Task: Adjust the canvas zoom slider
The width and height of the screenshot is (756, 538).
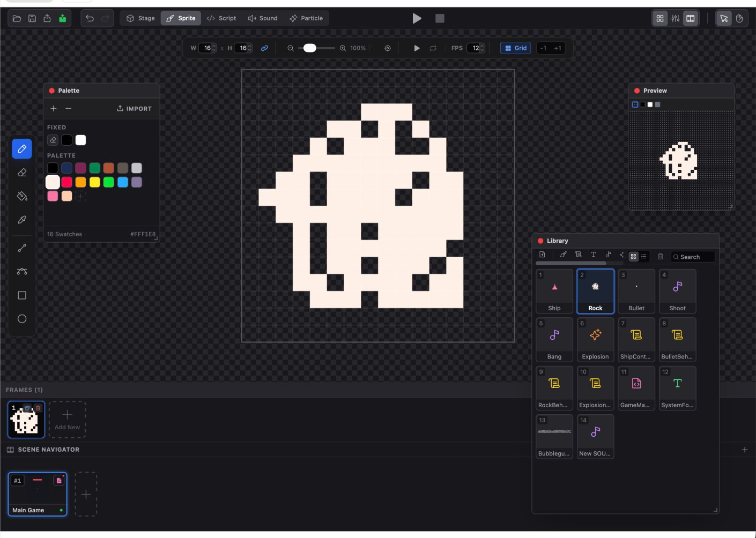Action: tap(316, 48)
